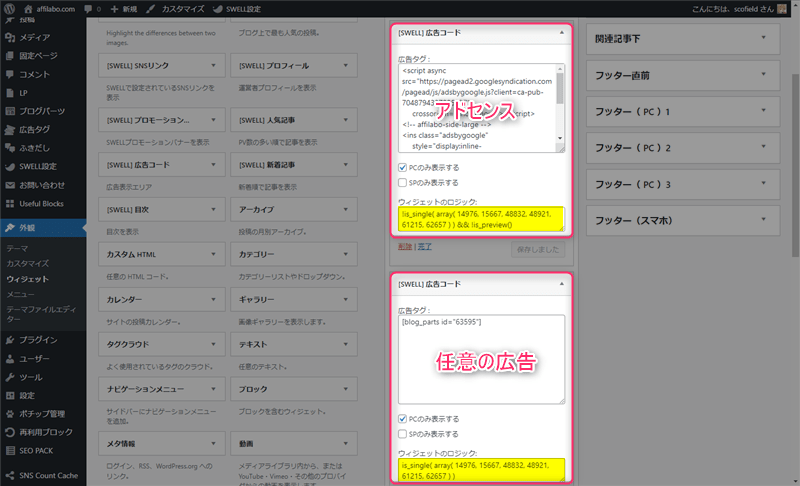Click the 保存しました button
The width and height of the screenshot is (800, 486).
click(x=538, y=249)
